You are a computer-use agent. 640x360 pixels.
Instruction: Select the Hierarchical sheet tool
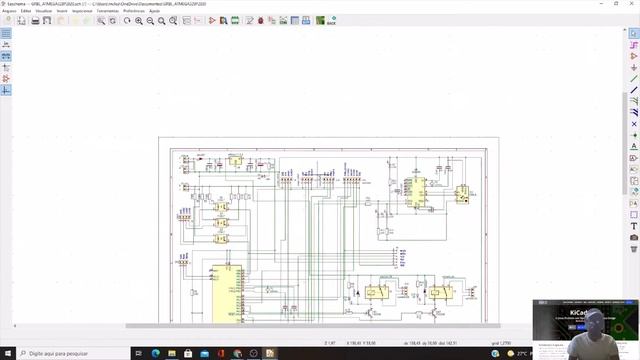point(634,180)
